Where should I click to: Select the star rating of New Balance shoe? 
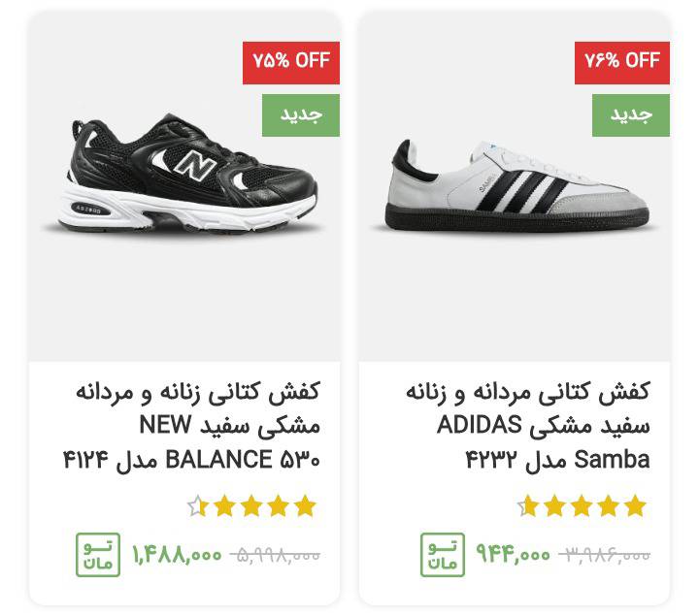[x=251, y=506]
